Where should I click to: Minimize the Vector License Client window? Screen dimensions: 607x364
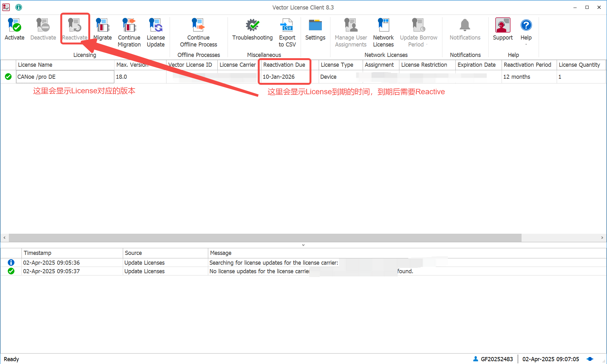pyautogui.click(x=575, y=7)
